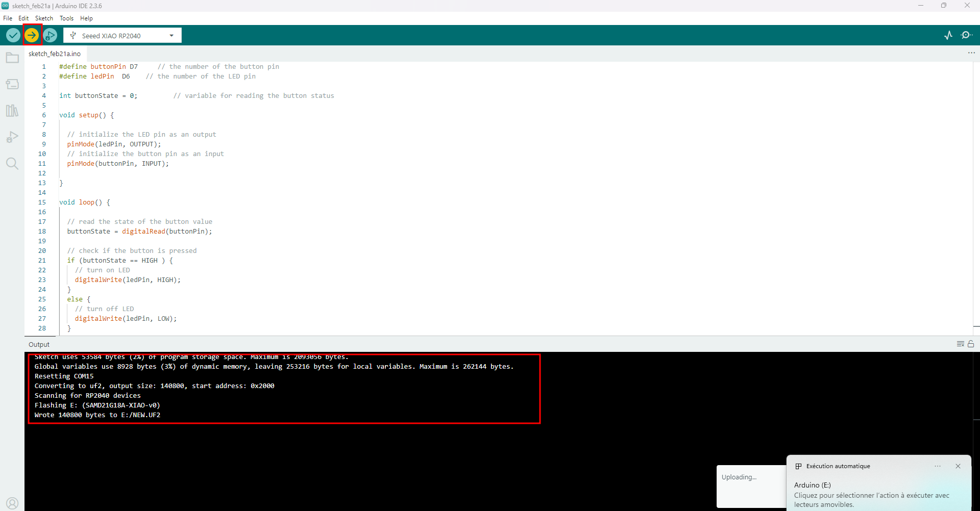Image resolution: width=980 pixels, height=511 pixels.
Task: Clear the Output panel contents
Action: [x=960, y=344]
